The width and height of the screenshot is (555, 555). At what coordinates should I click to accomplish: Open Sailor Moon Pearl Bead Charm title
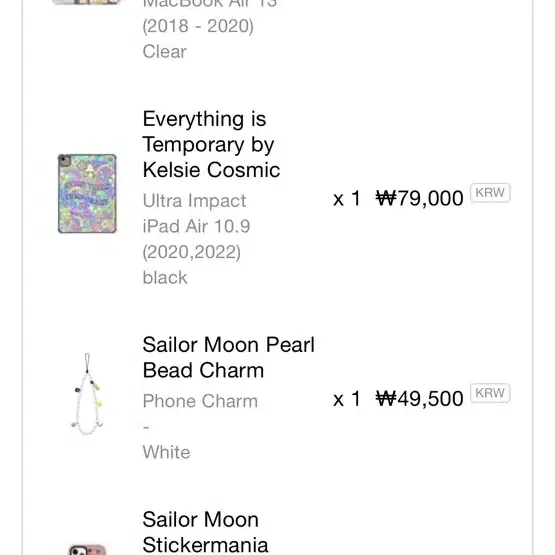pos(229,357)
